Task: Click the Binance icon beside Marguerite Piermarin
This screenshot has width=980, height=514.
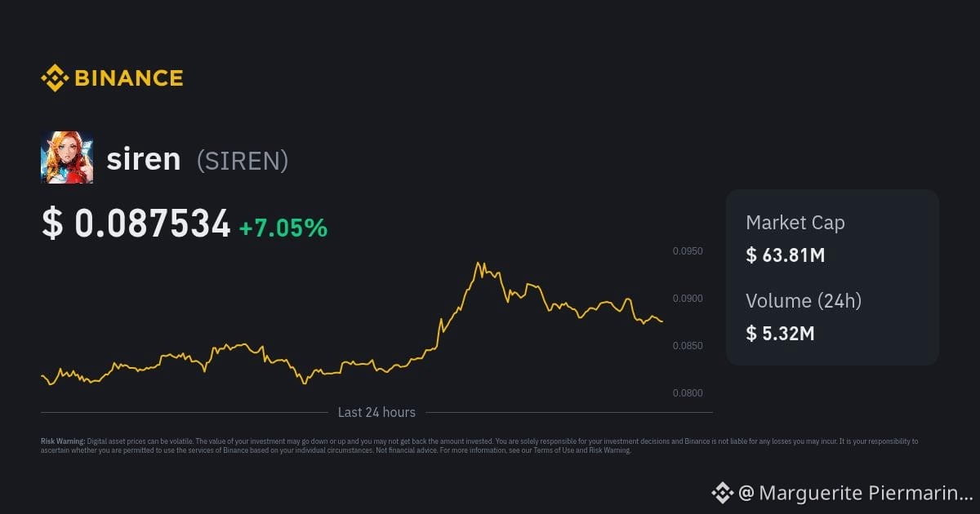Action: pos(722,493)
